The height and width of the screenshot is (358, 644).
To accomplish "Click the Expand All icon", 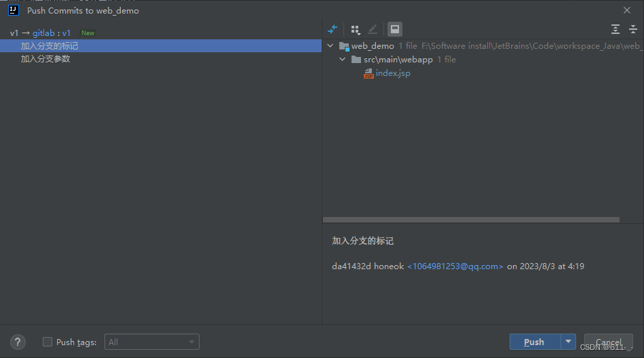I will [615, 29].
